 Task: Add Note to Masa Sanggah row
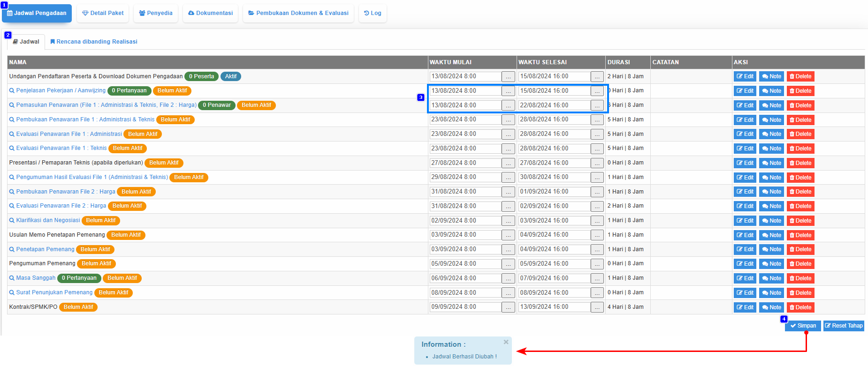tap(771, 278)
